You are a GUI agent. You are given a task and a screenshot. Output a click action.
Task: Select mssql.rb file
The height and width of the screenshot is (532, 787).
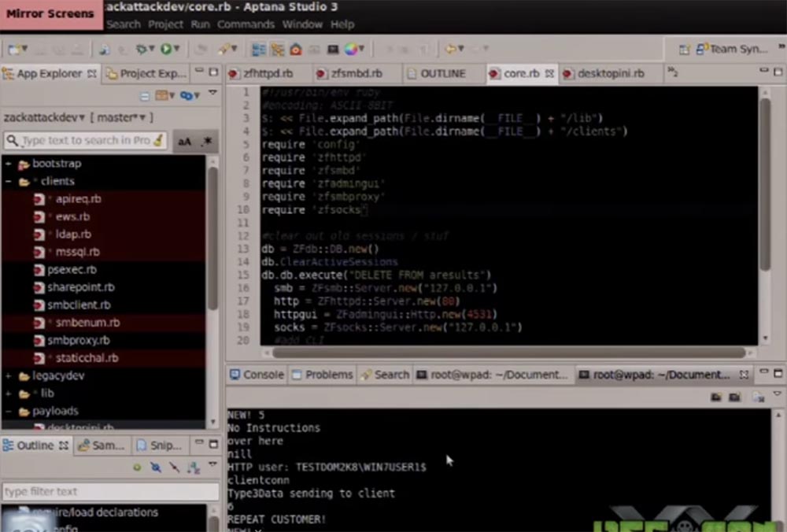tap(77, 252)
